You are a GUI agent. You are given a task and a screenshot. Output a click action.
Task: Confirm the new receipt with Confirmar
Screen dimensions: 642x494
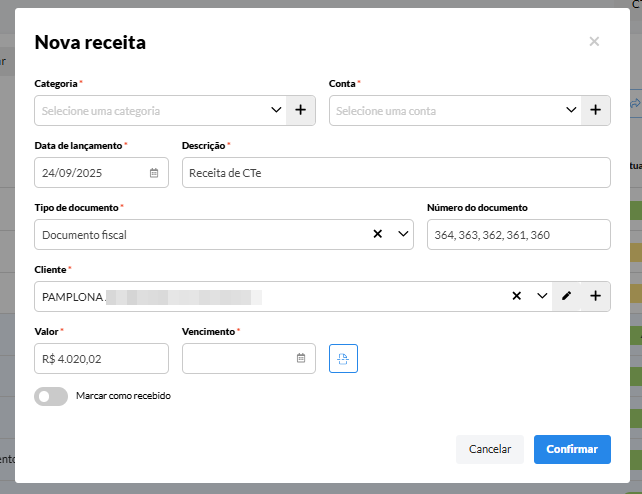572,450
